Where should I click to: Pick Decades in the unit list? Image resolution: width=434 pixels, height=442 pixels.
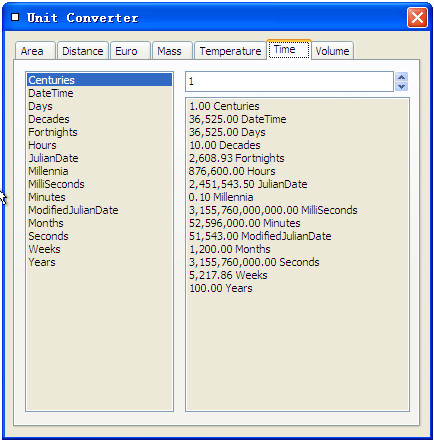pos(99,119)
